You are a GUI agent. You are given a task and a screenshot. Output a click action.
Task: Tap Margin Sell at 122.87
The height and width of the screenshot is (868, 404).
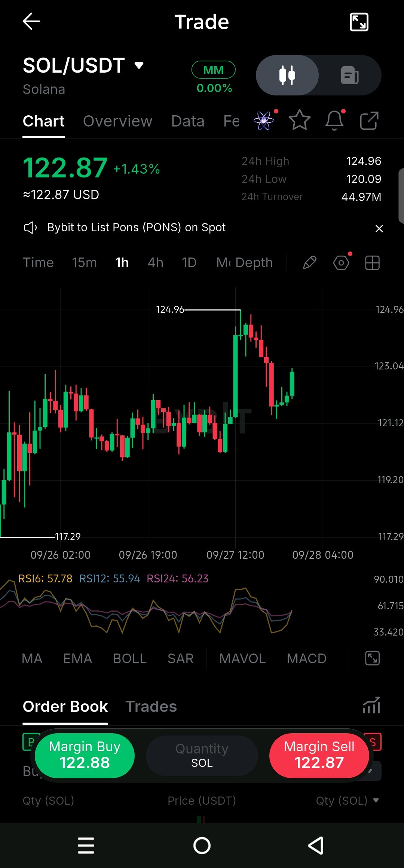[319, 755]
